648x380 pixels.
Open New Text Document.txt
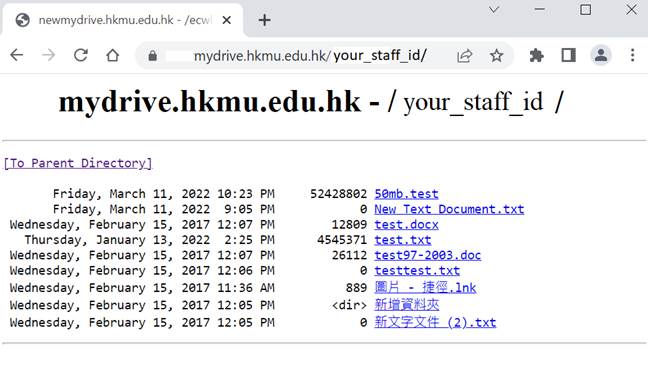click(x=449, y=209)
